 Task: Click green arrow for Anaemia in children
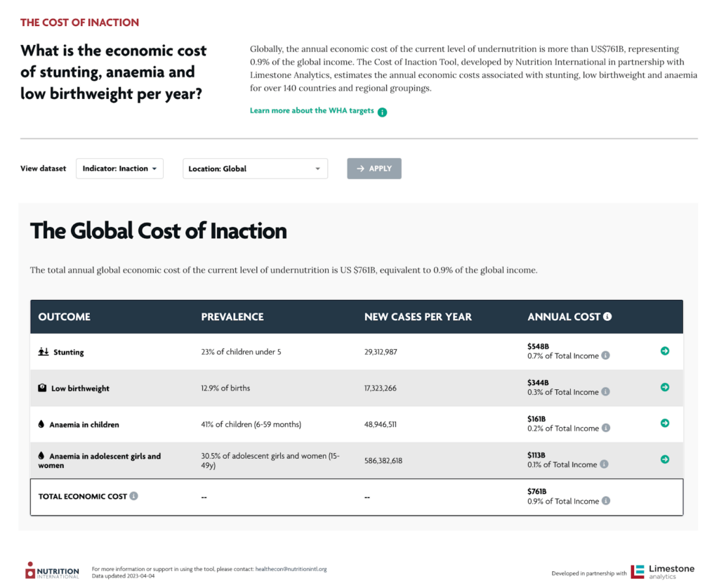click(665, 423)
